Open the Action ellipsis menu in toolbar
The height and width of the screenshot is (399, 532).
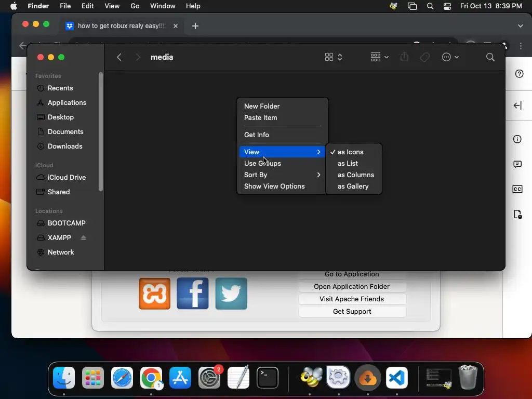click(x=450, y=57)
